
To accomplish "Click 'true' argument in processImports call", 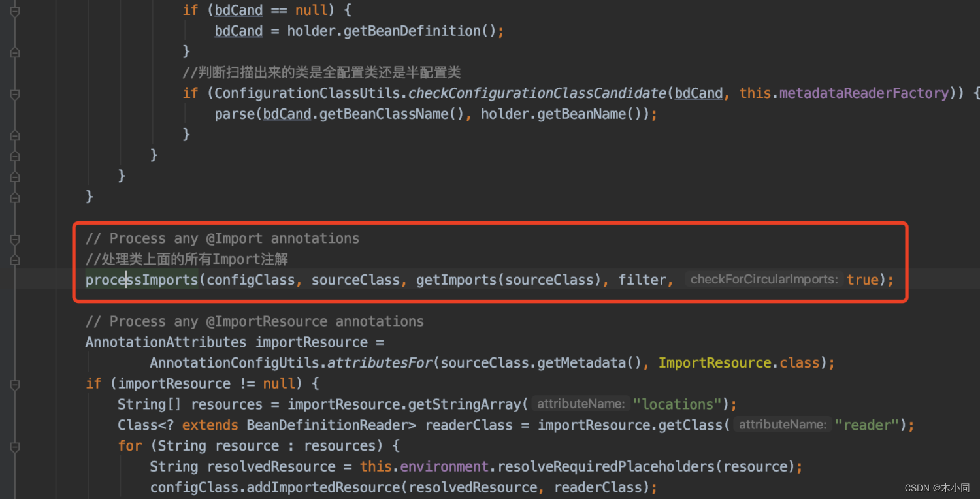I will [x=862, y=280].
